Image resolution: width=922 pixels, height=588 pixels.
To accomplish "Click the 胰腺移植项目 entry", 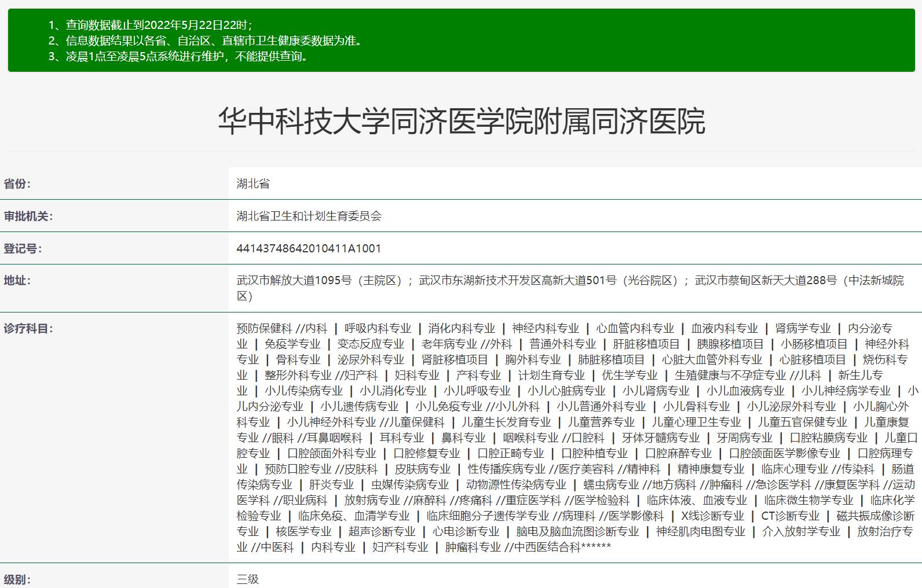I will click(730, 344).
